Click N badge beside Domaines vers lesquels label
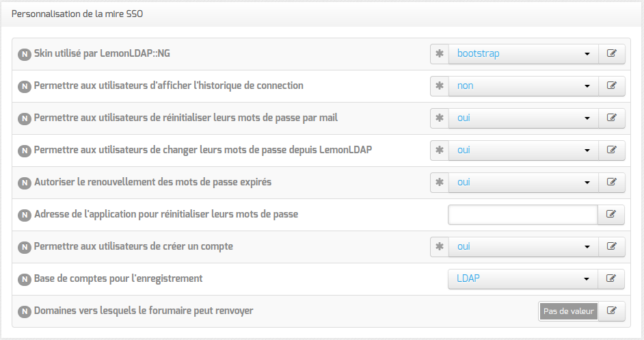644x340 pixels. click(x=25, y=311)
